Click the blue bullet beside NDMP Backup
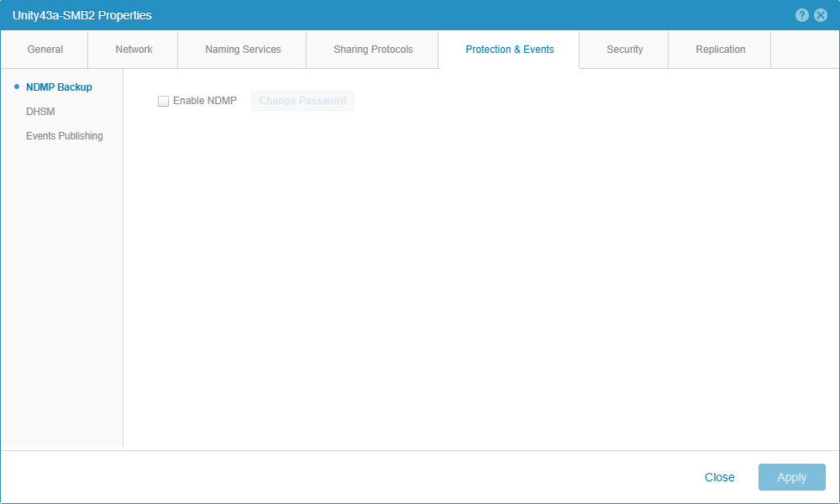 [17, 87]
